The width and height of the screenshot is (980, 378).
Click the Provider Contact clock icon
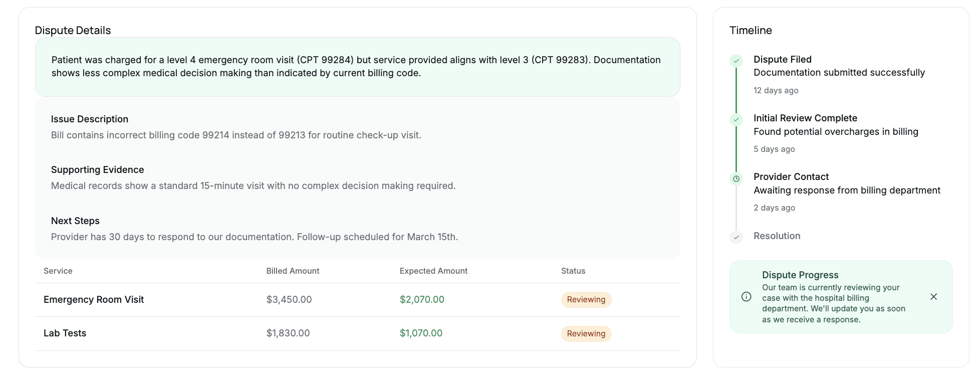[736, 178]
